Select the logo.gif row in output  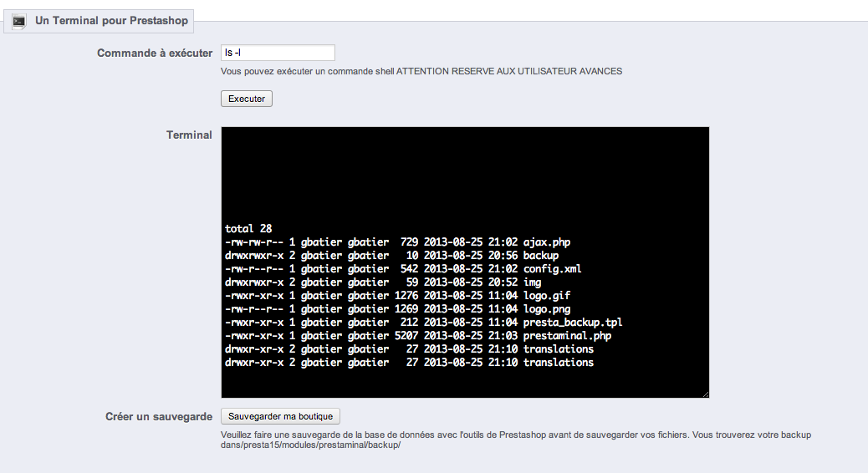pos(397,295)
